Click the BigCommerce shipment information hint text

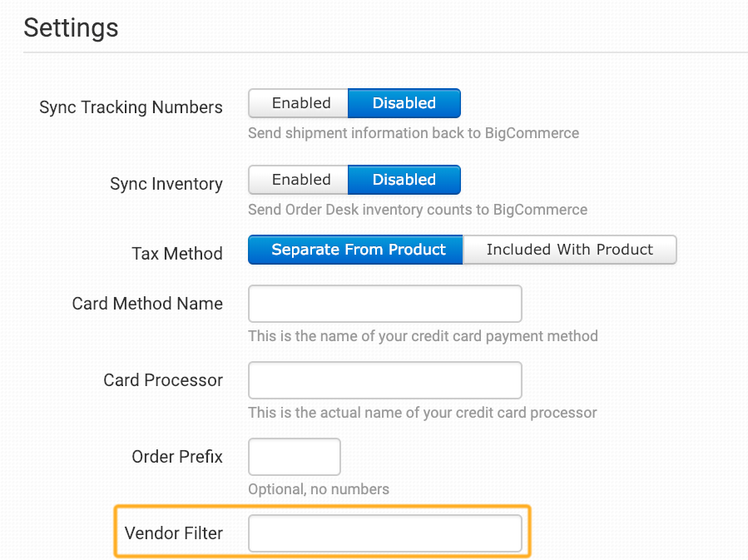tap(414, 133)
